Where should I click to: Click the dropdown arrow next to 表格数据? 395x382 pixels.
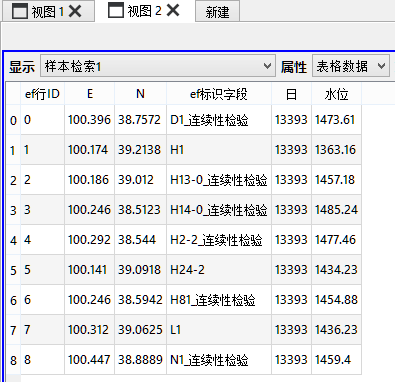pos(382,66)
